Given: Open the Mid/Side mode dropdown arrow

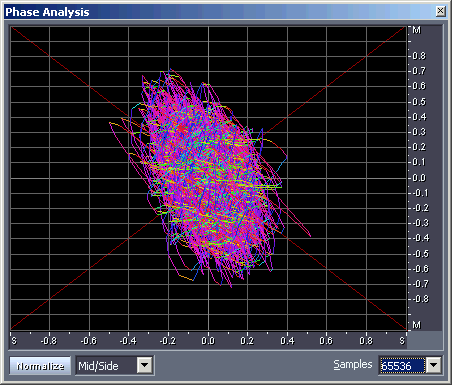Looking at the screenshot, I should pos(145,365).
